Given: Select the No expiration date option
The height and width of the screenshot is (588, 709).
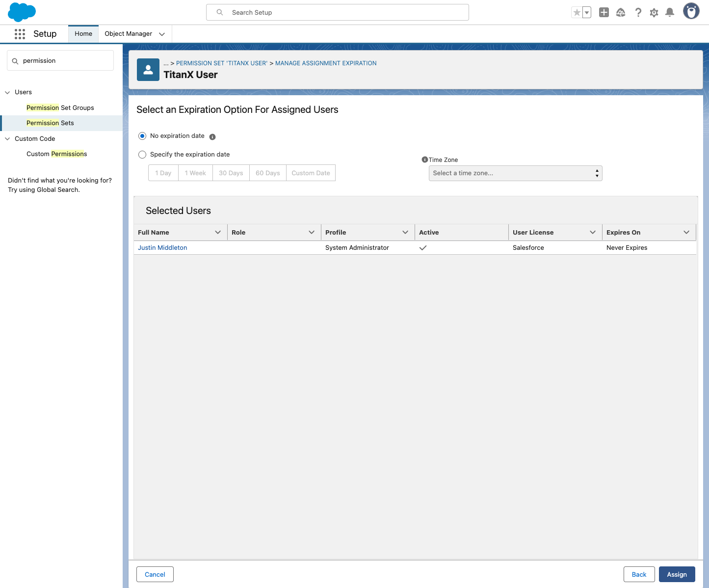Looking at the screenshot, I should 142,136.
